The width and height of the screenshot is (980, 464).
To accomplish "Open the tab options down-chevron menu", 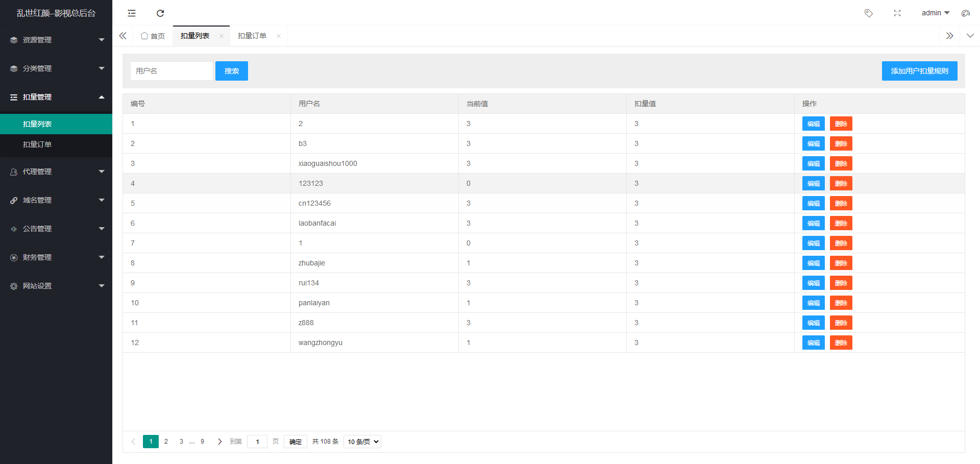I will coord(970,36).
